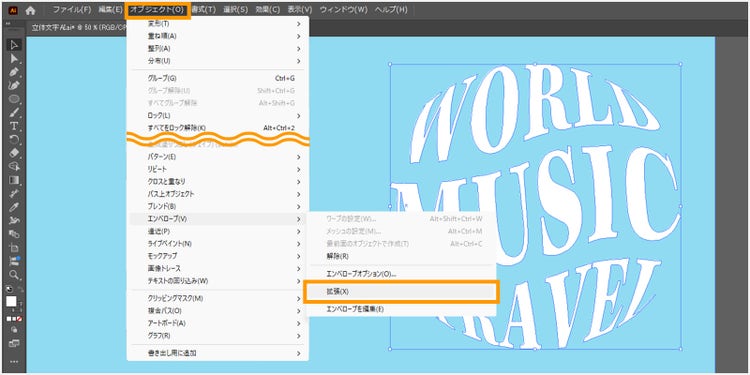Select the Eyedropper tool

point(14,207)
